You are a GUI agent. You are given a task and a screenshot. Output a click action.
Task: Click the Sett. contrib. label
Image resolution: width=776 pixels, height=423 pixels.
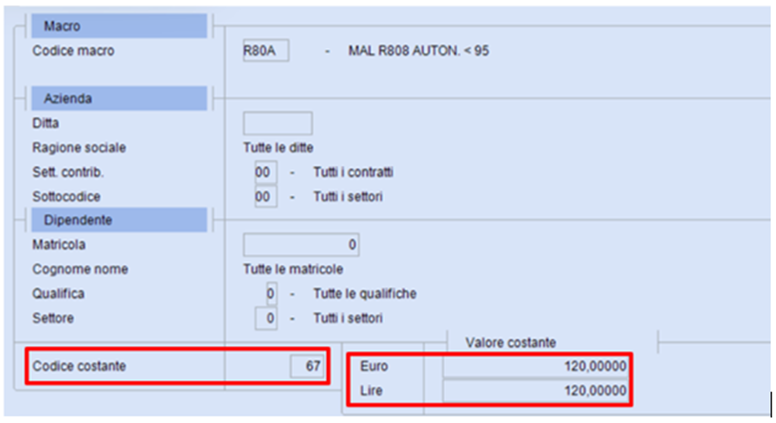pyautogui.click(x=68, y=172)
